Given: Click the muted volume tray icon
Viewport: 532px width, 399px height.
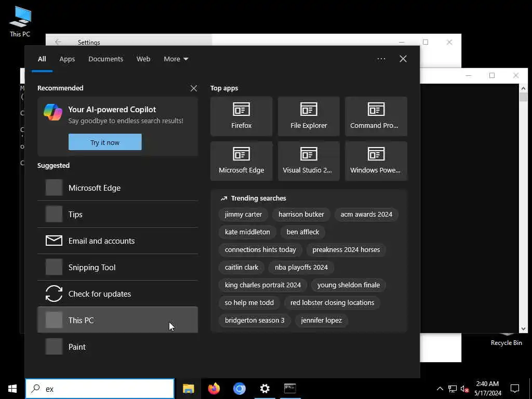Looking at the screenshot, I should [x=464, y=389].
